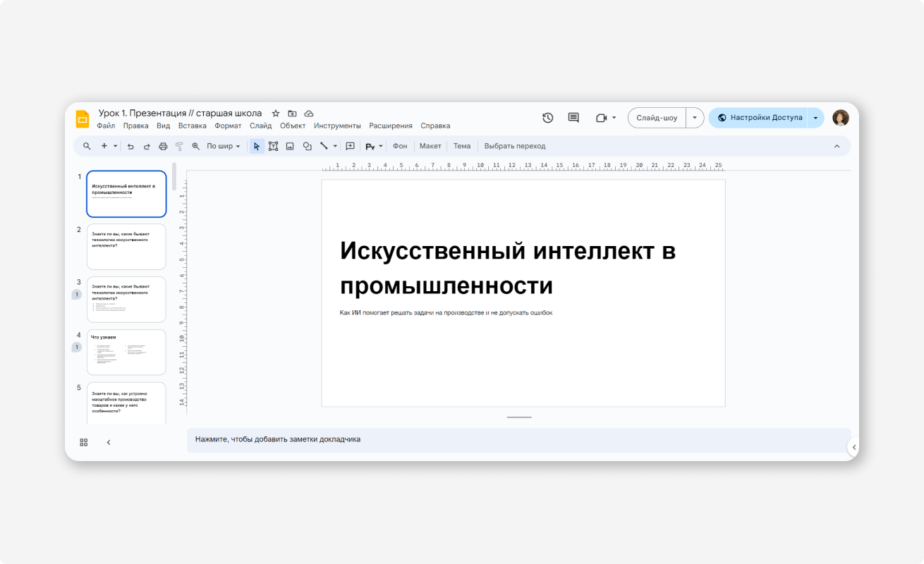Star the presentation title

click(276, 114)
